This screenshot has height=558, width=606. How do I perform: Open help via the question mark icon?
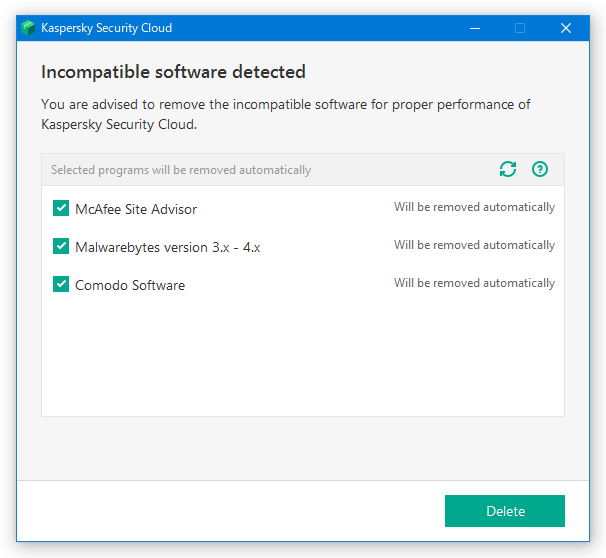[540, 169]
